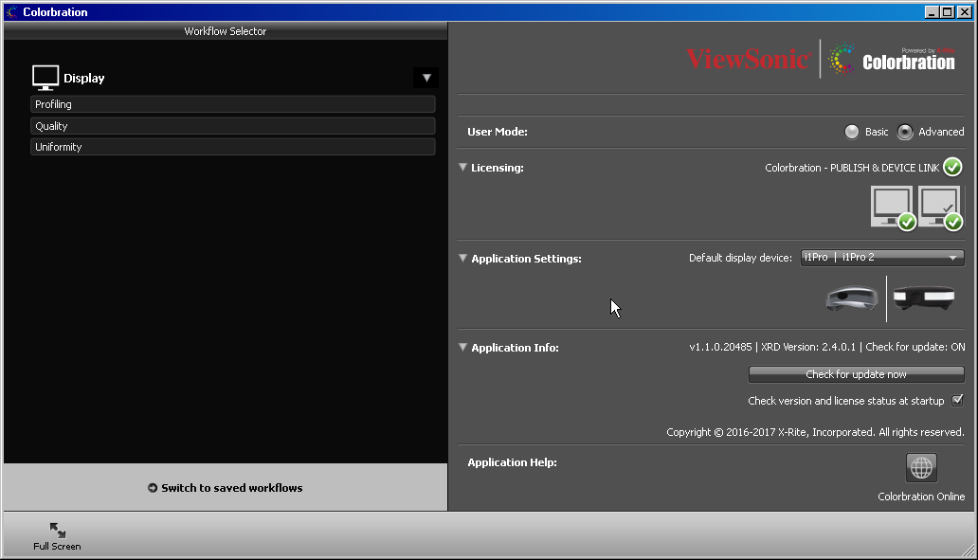
Task: Click the Colorbration - PUBLISH & DEVICE LINK text
Action: pyautogui.click(x=852, y=168)
